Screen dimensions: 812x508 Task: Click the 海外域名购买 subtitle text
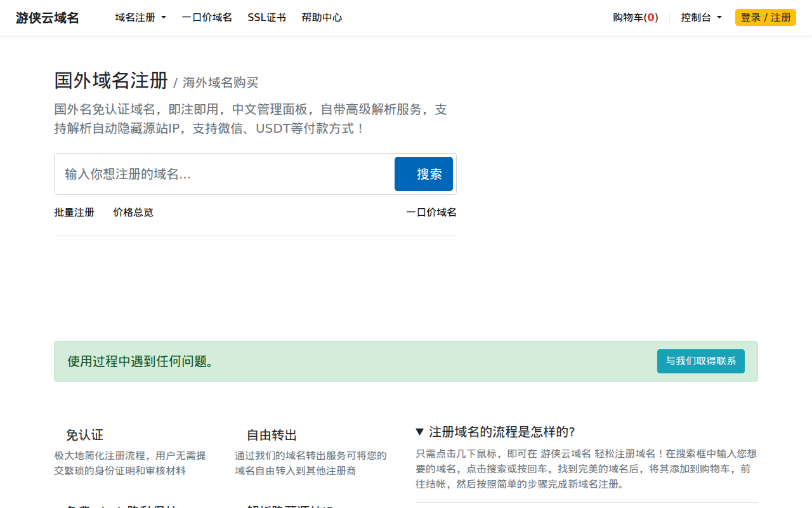pyautogui.click(x=221, y=83)
